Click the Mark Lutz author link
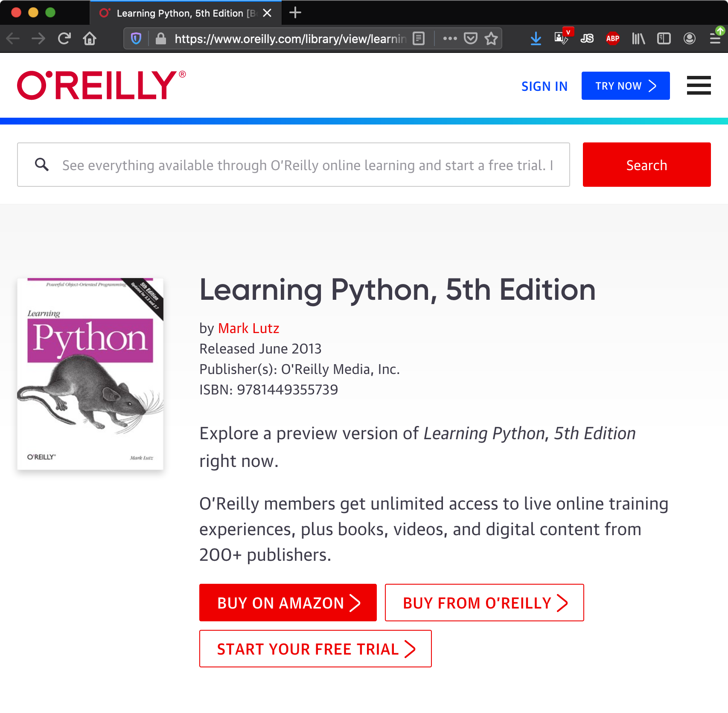The image size is (728, 713). tap(248, 328)
